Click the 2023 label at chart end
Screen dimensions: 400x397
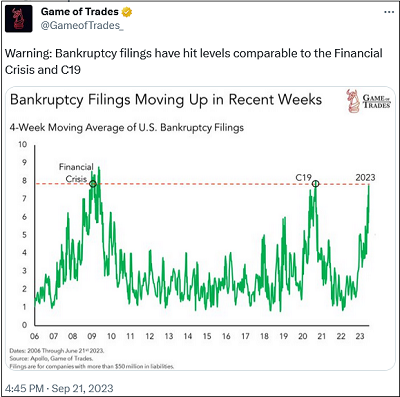[365, 178]
